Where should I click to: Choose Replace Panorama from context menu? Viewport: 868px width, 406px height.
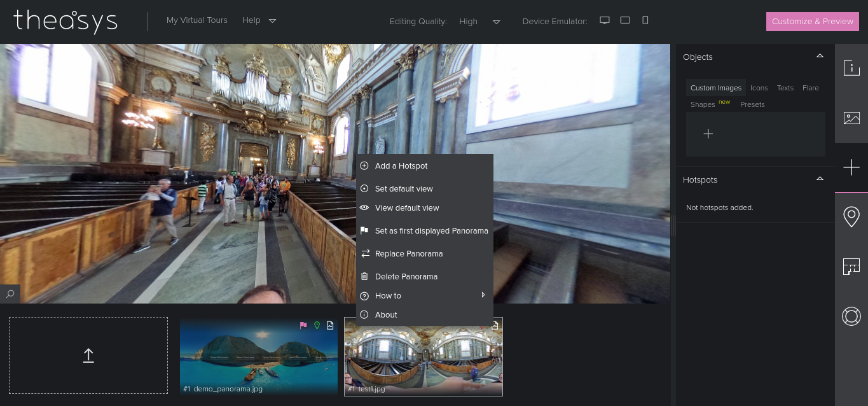click(x=425, y=254)
